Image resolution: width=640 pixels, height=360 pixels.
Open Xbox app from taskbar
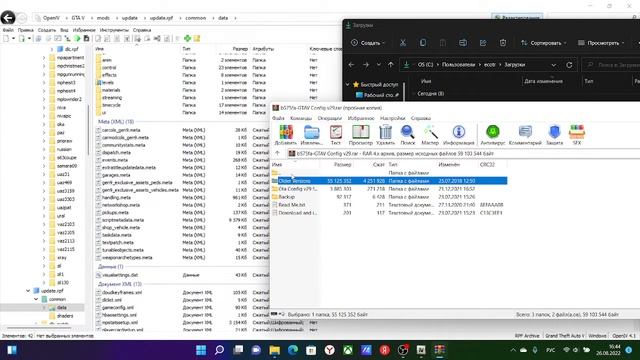[x=348, y=350]
